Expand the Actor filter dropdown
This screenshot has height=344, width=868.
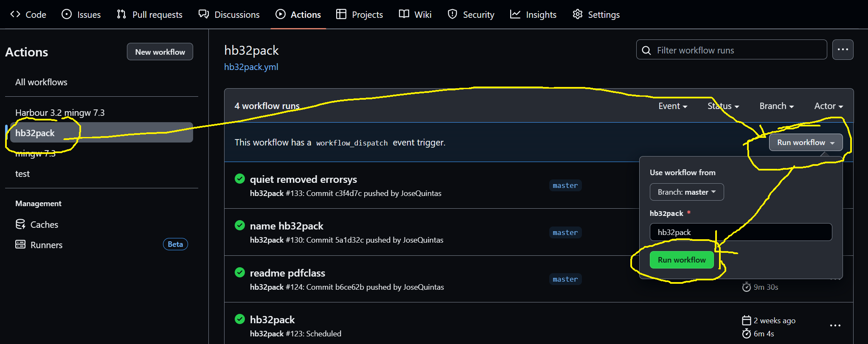[x=828, y=106]
